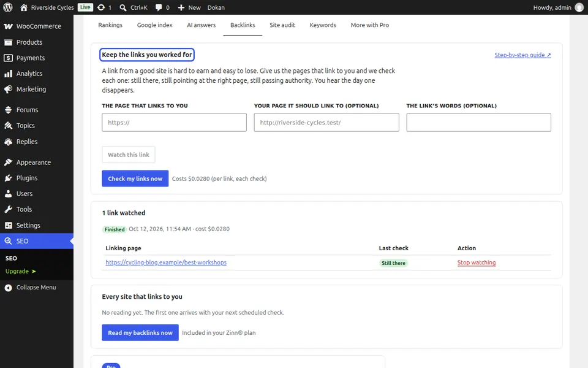Viewport: 588px width, 368px height.
Task: Click the Plugins plug icon
Action: [x=8, y=178]
